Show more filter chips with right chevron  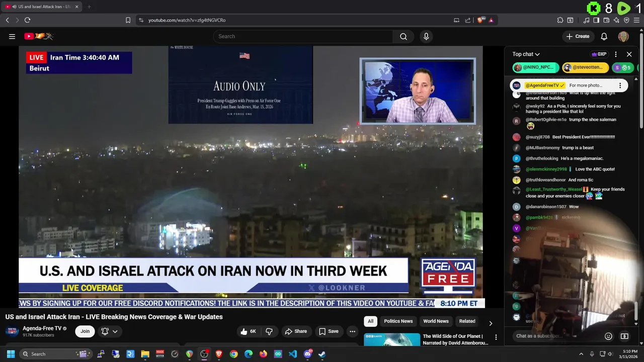point(491,323)
